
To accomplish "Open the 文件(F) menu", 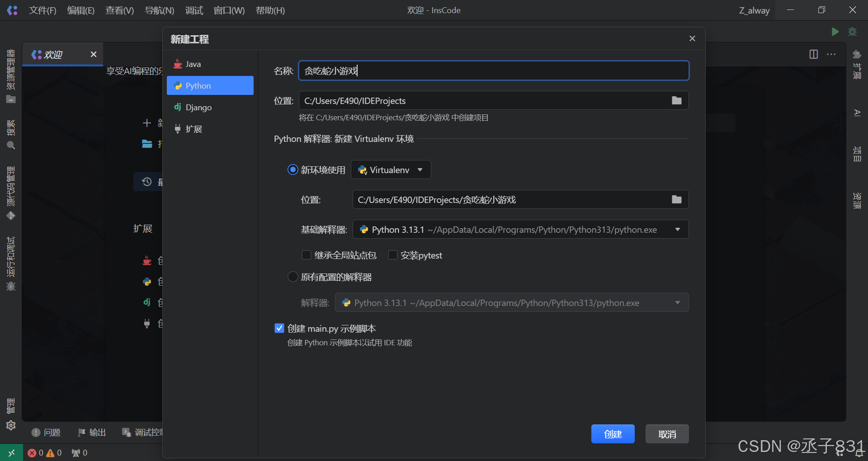I will [x=42, y=10].
